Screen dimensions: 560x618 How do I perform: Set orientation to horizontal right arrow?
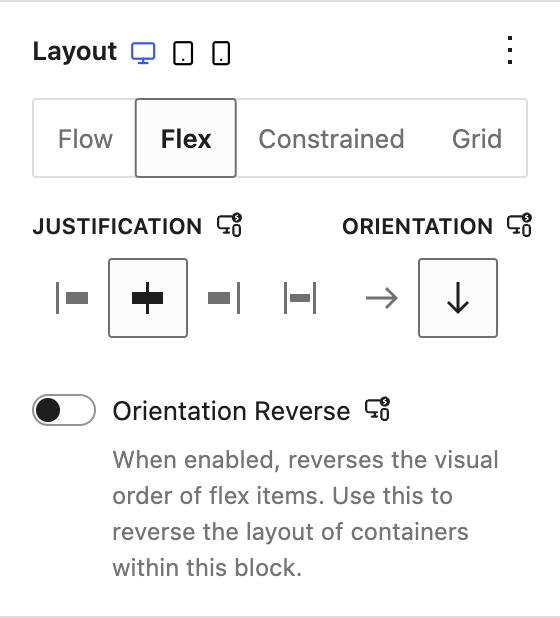pyautogui.click(x=381, y=298)
